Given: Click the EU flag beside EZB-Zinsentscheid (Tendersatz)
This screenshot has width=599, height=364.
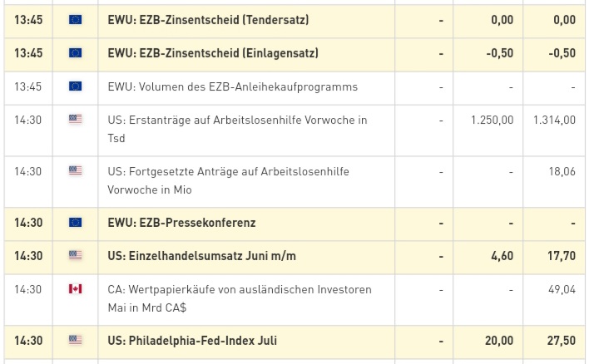Looking at the screenshot, I should click(x=76, y=20).
